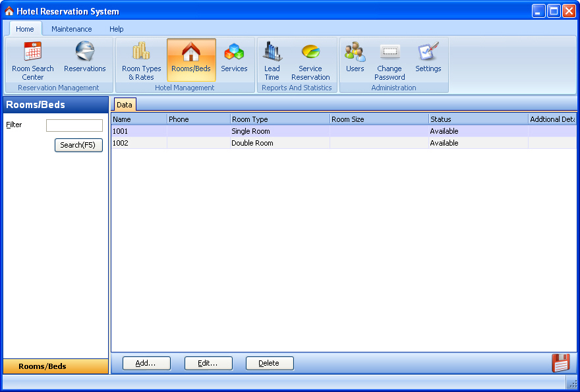
Task: Click the Change Password icon
Action: coord(390,60)
